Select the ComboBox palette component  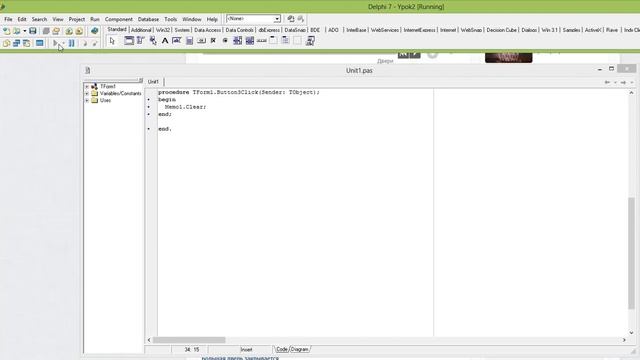(249, 40)
